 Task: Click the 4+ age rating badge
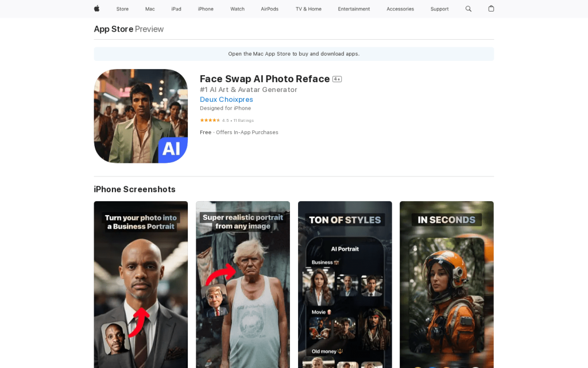coord(337,79)
